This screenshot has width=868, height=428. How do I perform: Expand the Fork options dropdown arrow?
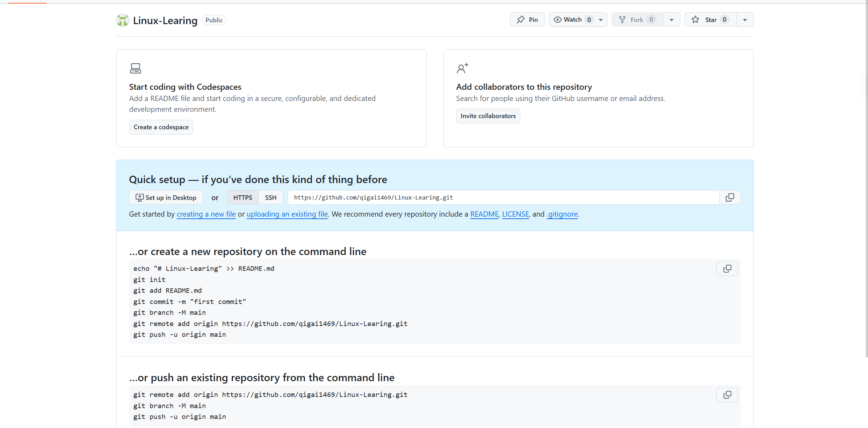(672, 20)
